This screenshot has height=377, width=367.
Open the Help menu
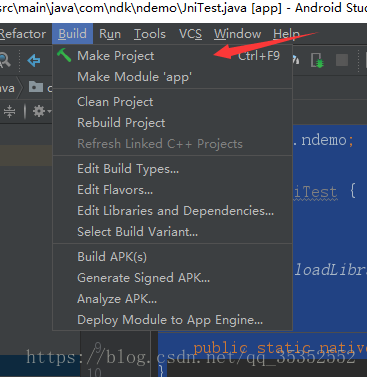point(286,34)
